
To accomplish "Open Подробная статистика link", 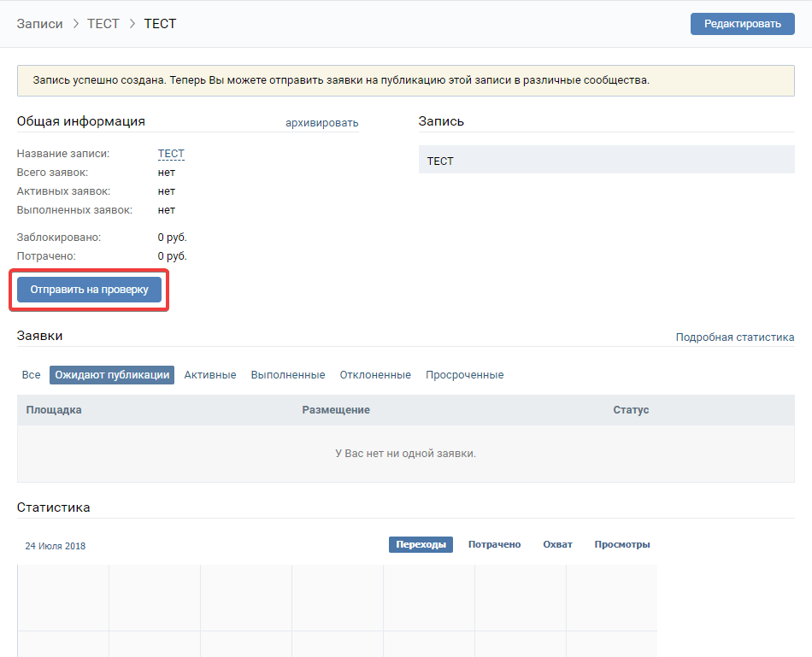I will click(734, 337).
